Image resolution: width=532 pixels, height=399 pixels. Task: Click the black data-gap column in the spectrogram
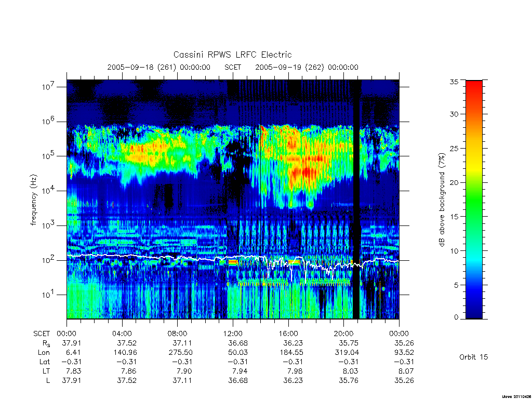(x=356, y=199)
